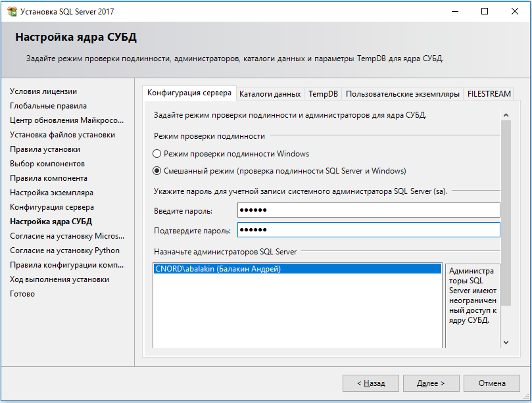Switch to the FILESTREAM tab
The image size is (532, 403).
489,94
